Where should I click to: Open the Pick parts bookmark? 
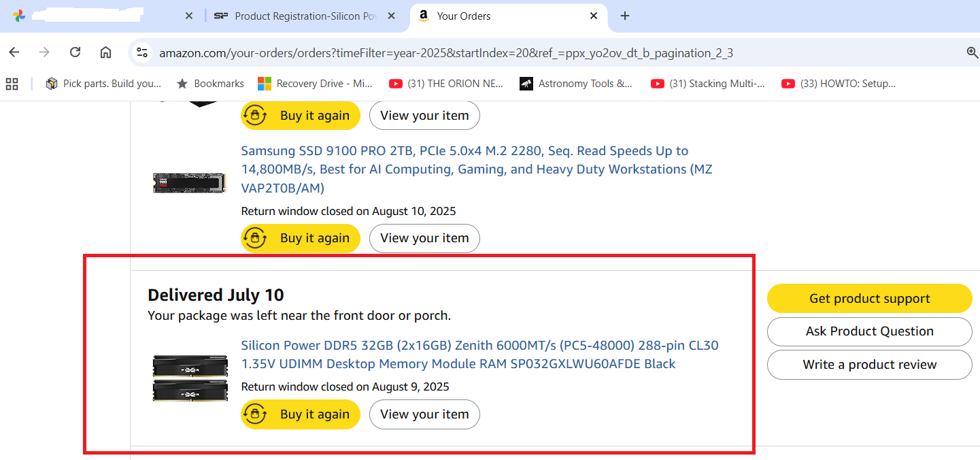(x=103, y=84)
